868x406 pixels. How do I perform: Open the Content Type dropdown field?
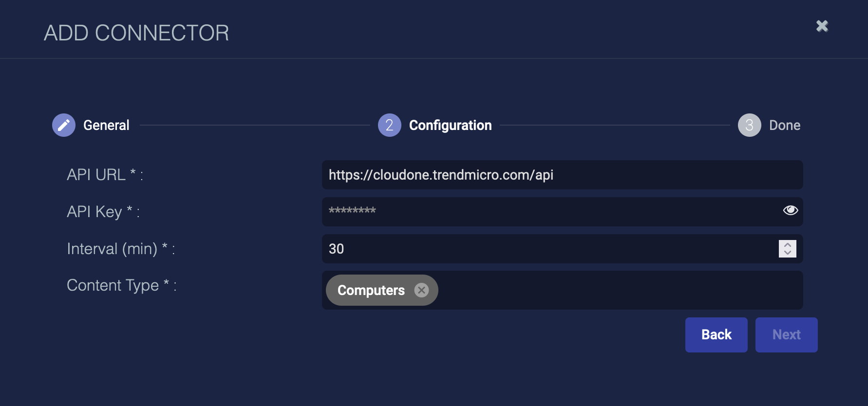click(x=619, y=290)
